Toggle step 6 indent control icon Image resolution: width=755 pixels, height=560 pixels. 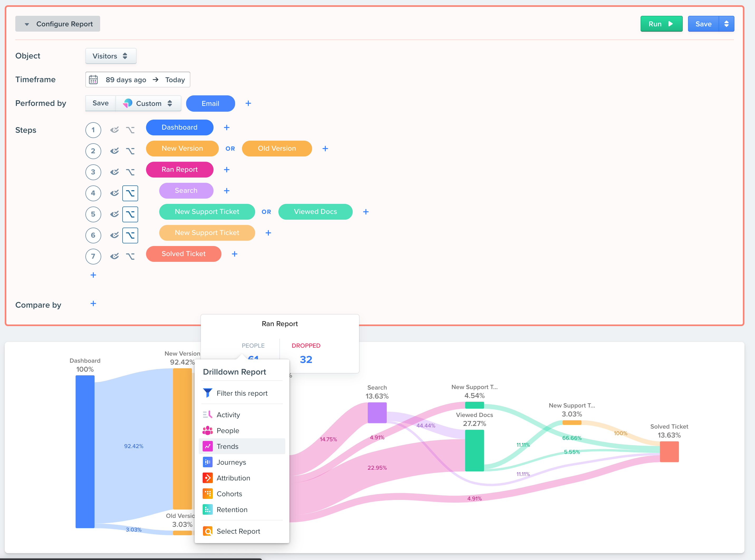point(131,234)
